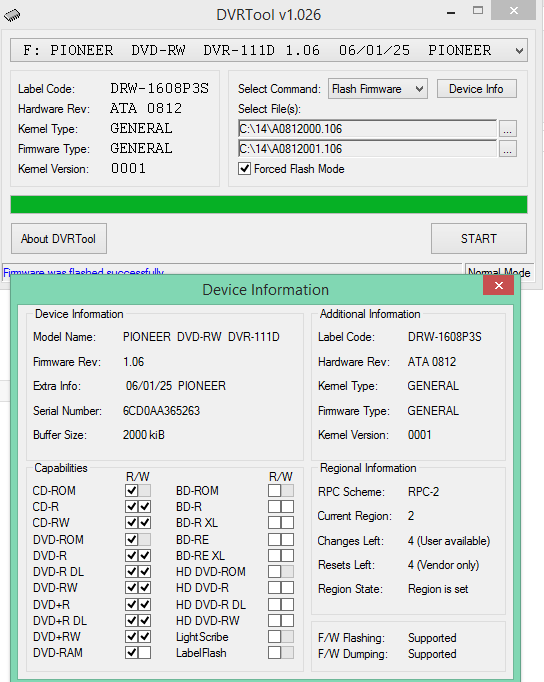Browse for file next to A0812001.106
The width and height of the screenshot is (544, 682).
[507, 149]
